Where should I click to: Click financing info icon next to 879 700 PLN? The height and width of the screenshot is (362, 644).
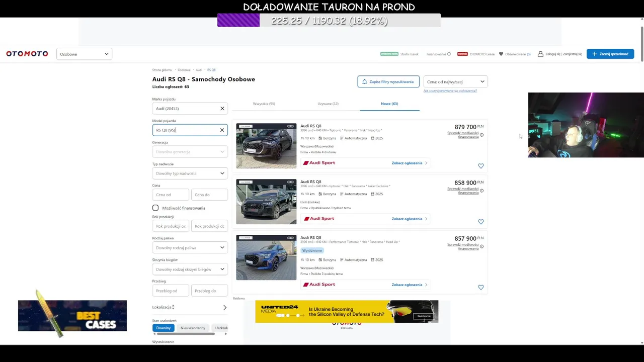[x=481, y=135]
